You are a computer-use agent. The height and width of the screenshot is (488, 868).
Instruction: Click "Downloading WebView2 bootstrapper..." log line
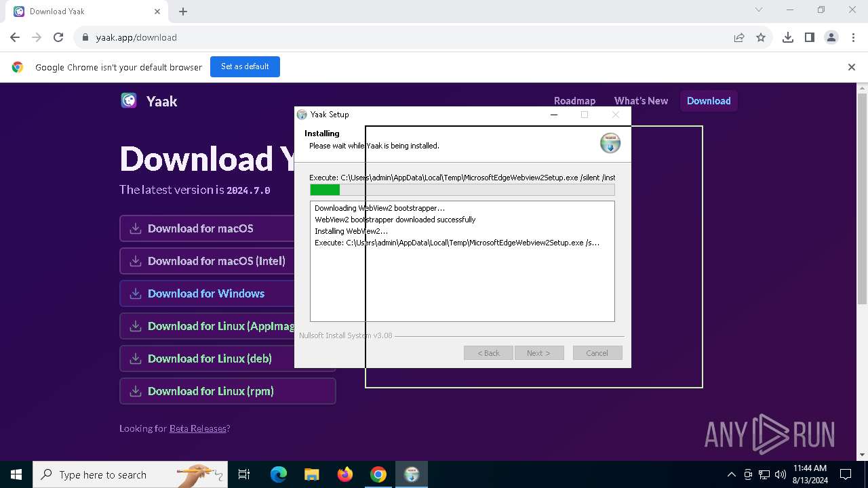point(380,208)
